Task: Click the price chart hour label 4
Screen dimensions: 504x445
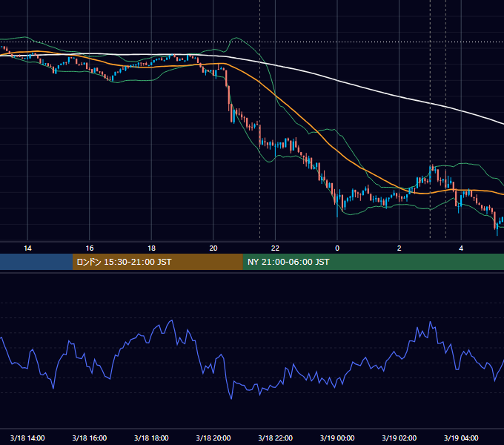Action: point(461,248)
